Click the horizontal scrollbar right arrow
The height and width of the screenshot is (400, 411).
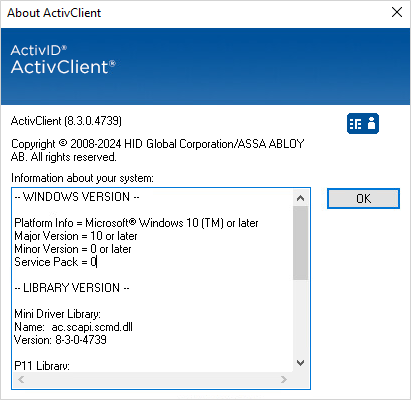[x=284, y=379]
